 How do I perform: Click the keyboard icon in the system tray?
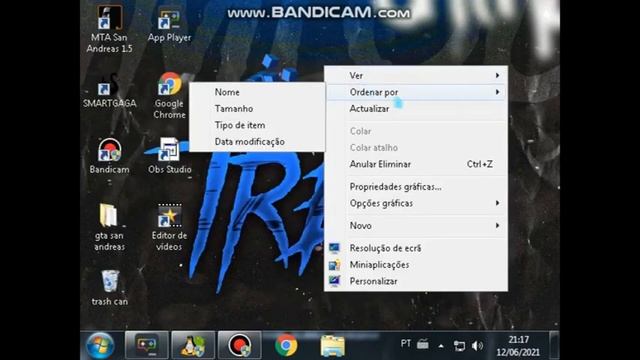click(x=423, y=344)
